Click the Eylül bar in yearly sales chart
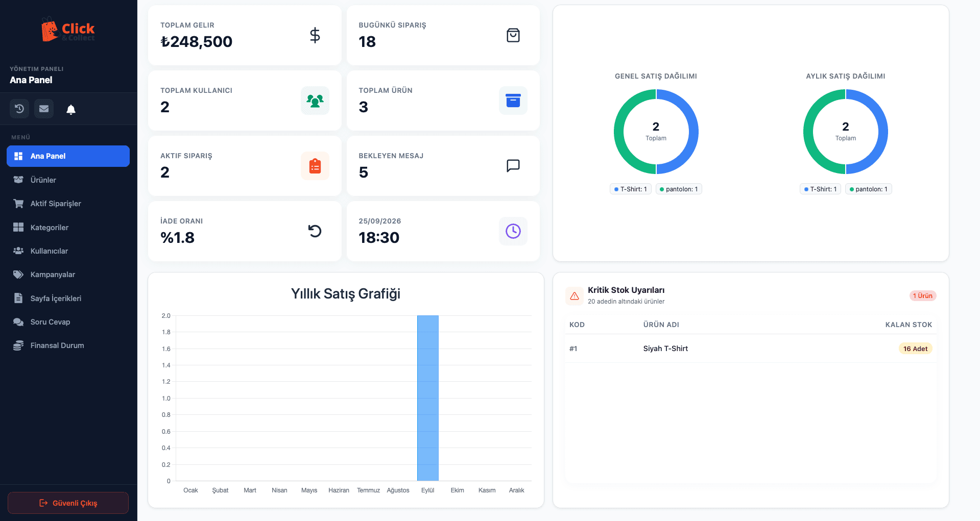Screen dimensions: 980x521 [x=428, y=398]
